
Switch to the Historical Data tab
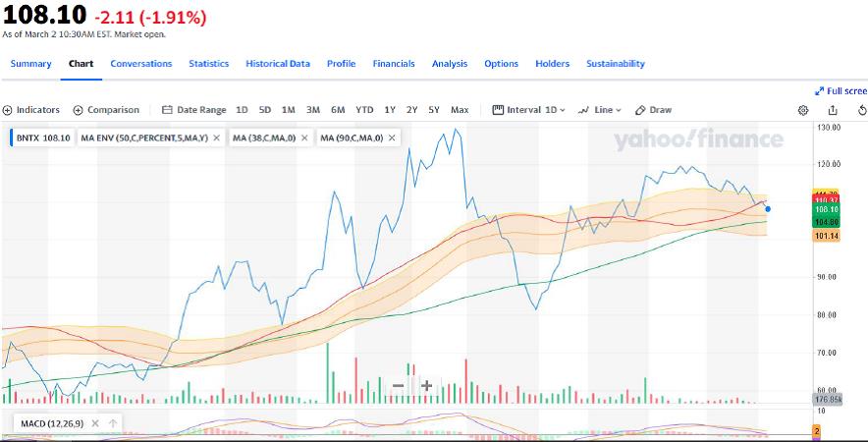[x=278, y=64]
